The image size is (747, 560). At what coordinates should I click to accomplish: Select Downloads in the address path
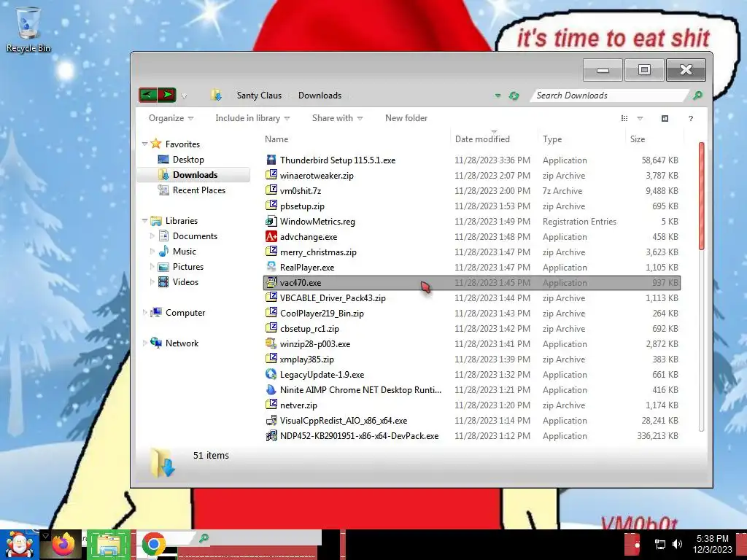pos(320,96)
